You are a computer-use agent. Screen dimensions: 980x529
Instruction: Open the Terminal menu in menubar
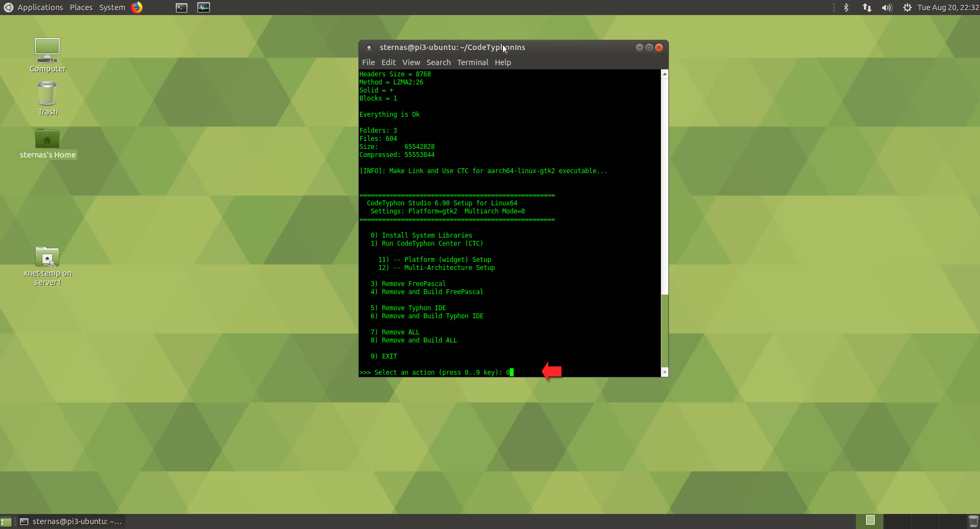tap(473, 62)
